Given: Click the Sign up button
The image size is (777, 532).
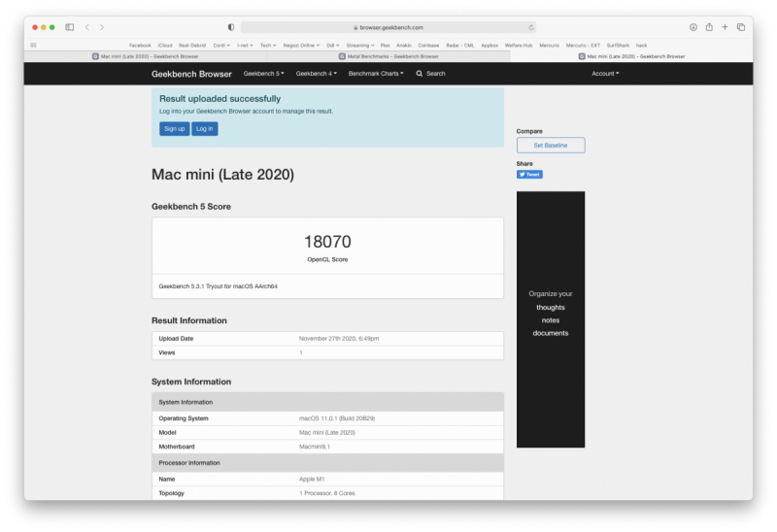Looking at the screenshot, I should (175, 129).
